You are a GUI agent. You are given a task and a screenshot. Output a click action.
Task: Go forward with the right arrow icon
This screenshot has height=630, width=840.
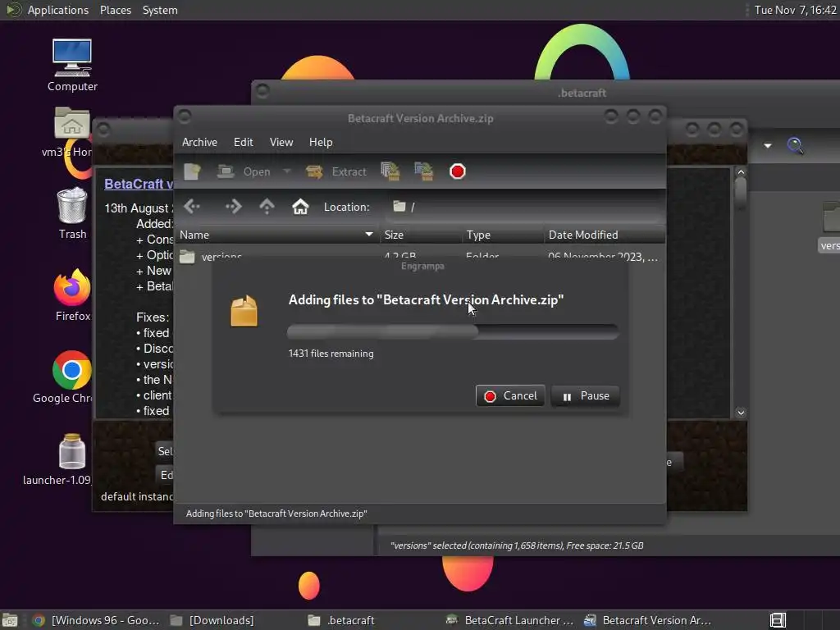click(233, 206)
